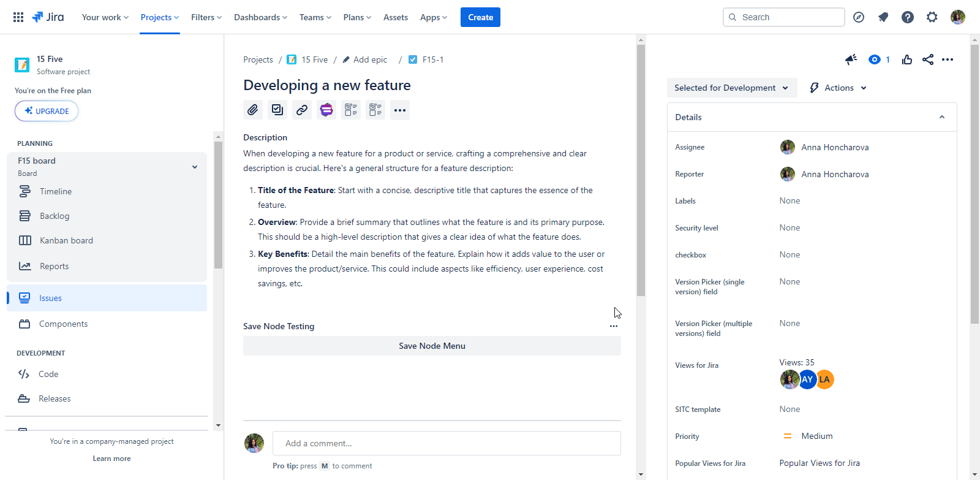Click the Add a comment field
This screenshot has width=980, height=480.
[x=446, y=443]
